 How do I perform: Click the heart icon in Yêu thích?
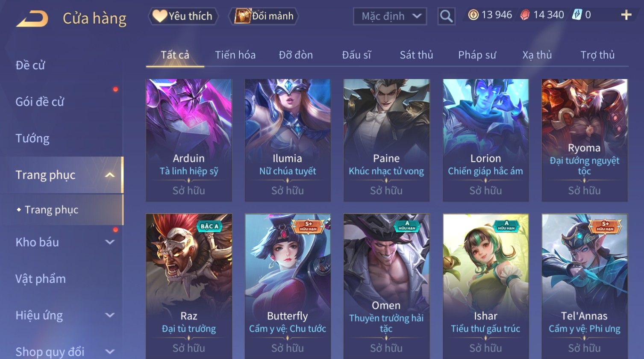pyautogui.click(x=160, y=16)
